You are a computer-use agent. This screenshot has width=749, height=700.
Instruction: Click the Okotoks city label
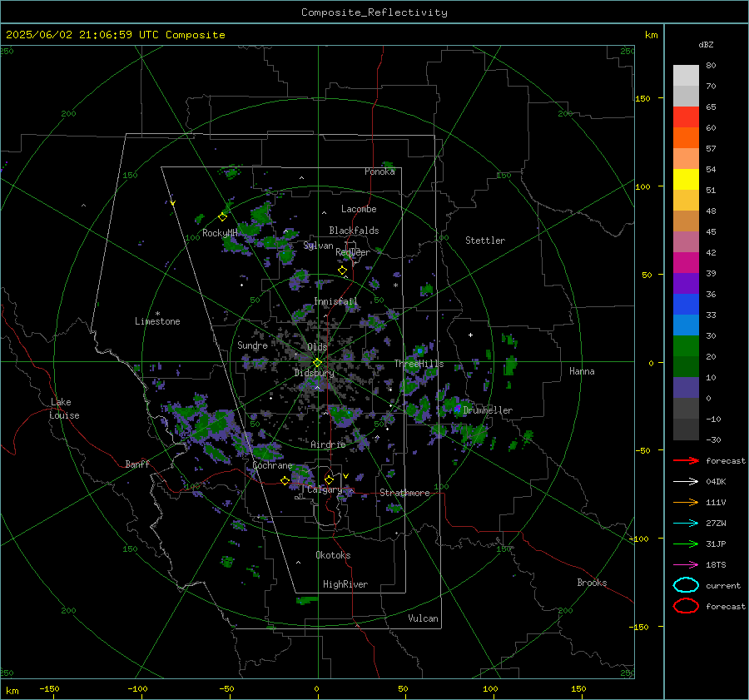point(332,554)
